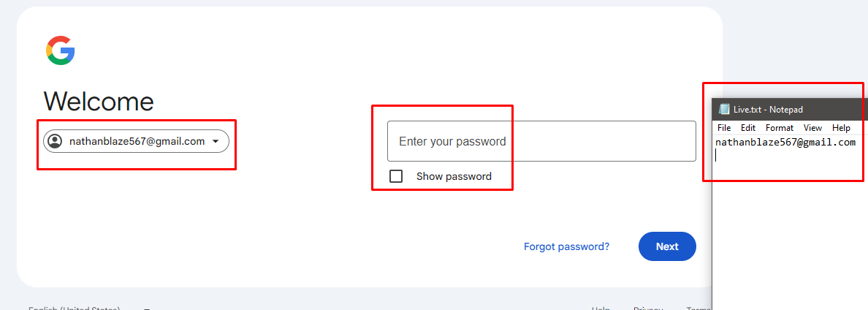Click the Forgot password? link
The width and height of the screenshot is (868, 310).
[566, 246]
